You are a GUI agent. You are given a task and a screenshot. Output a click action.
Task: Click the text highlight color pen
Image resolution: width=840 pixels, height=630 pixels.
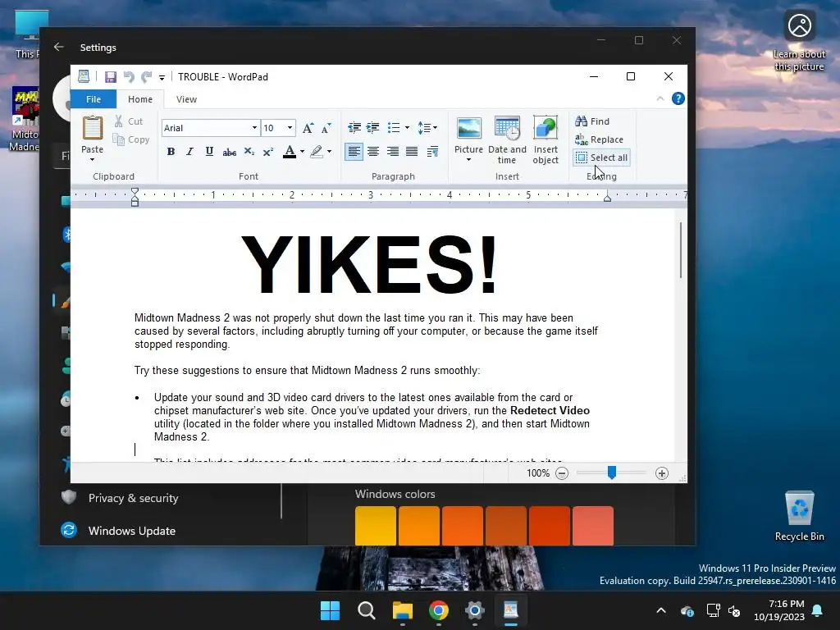pos(317,152)
